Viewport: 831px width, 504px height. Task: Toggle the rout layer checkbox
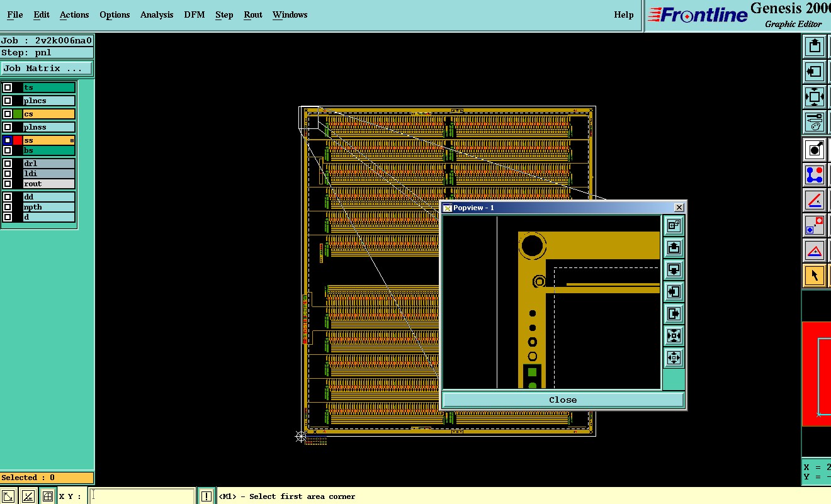click(8, 184)
